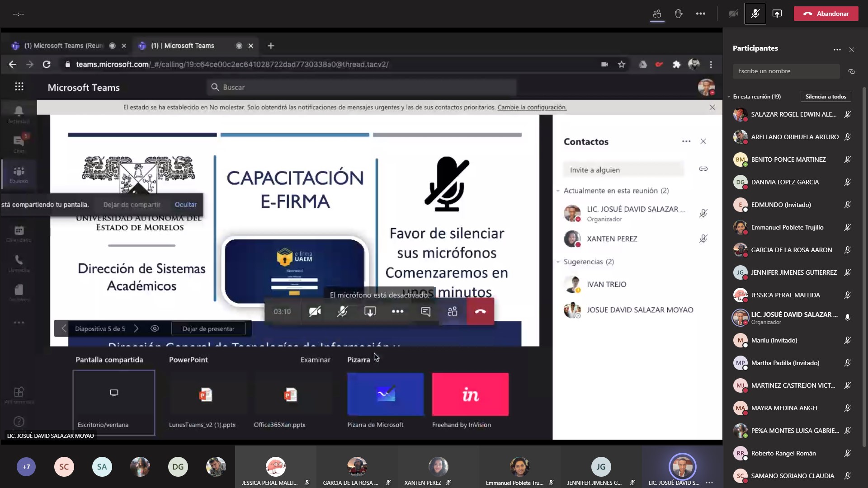
Task: Mute icon for BENITO PONCE MARTINEZ
Action: [848, 160]
